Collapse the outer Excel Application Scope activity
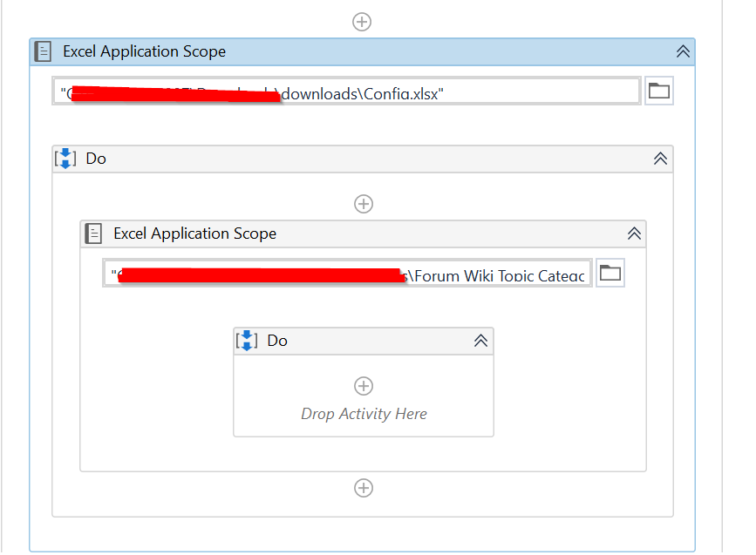Viewport: 756px width, 555px height. click(x=684, y=51)
